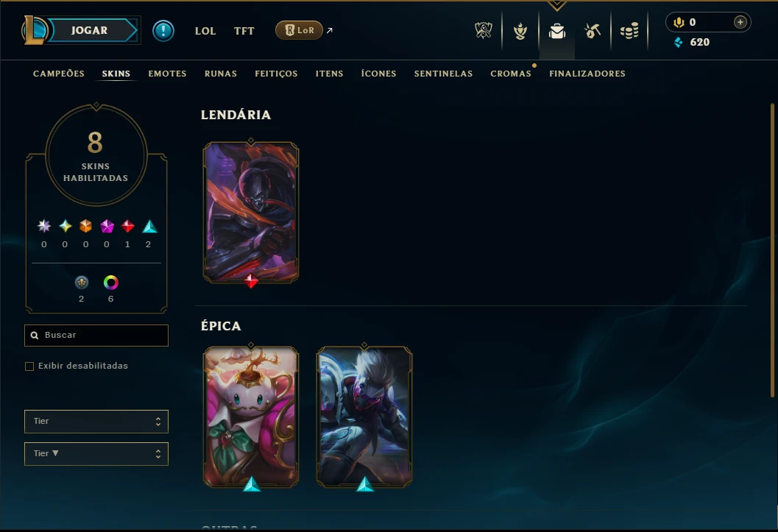Open the profile laurel icon
Screen dimensions: 778x532
(x=520, y=31)
